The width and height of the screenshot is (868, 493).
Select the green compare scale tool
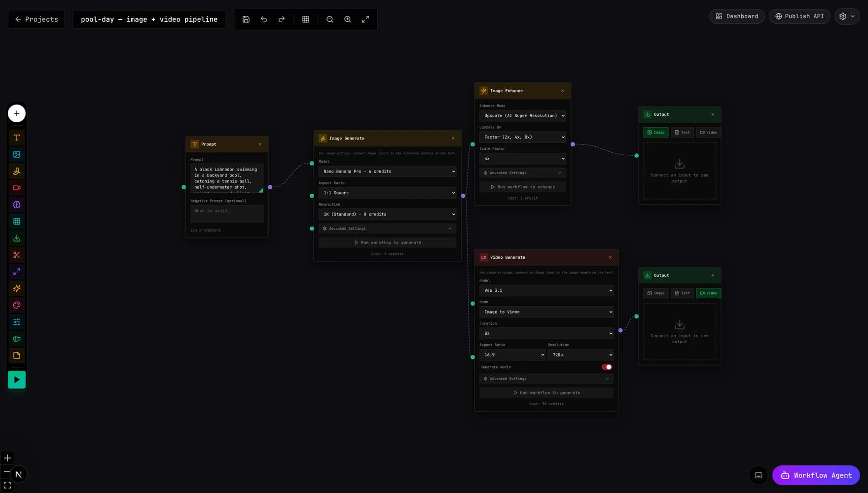point(17,339)
